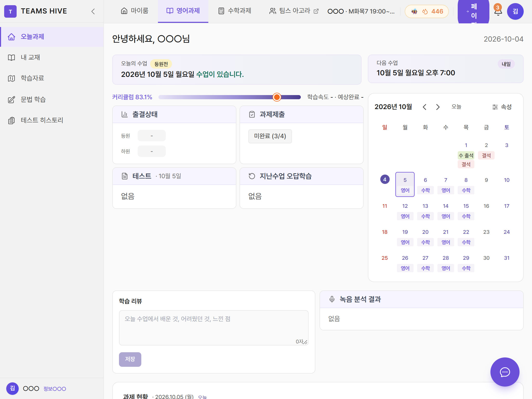Click the 등원전 status badge
The width and height of the screenshot is (532, 399).
point(161,64)
